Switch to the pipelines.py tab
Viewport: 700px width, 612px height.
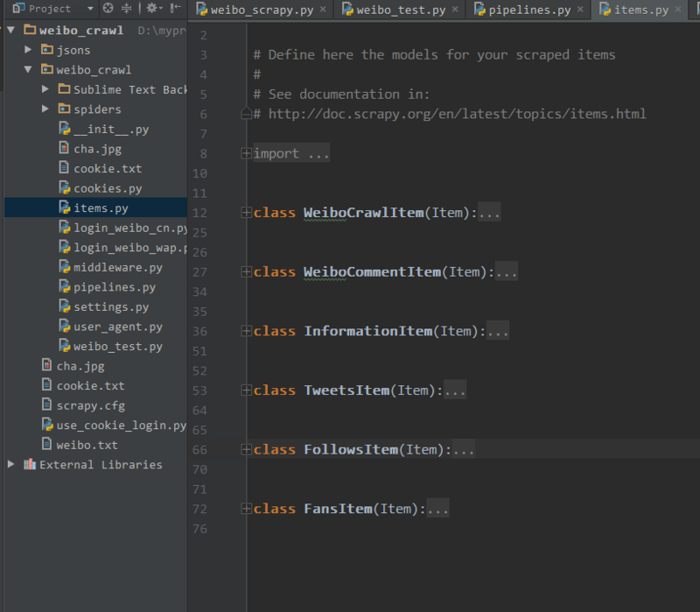[529, 10]
